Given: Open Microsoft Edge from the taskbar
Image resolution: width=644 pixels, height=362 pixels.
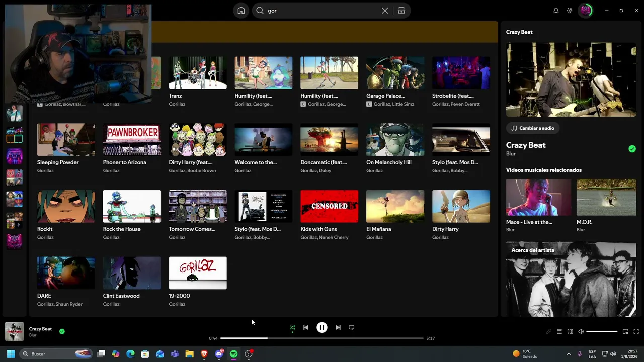Looking at the screenshot, I should 131,354.
